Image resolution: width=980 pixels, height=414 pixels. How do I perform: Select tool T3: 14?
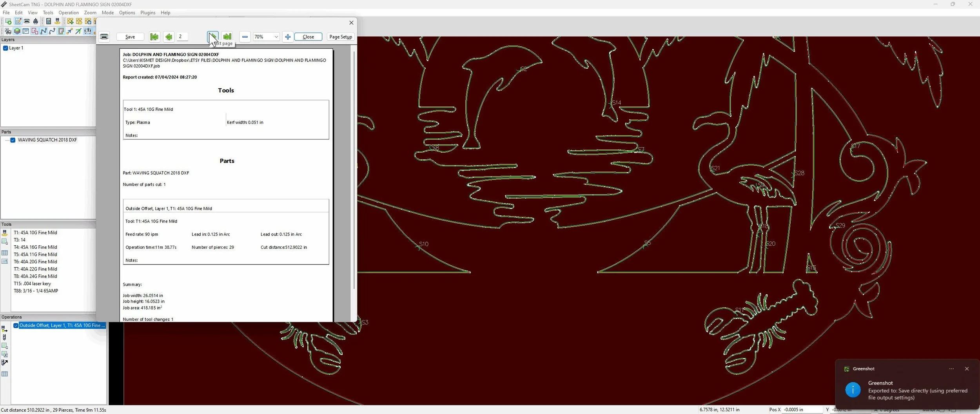coord(20,240)
